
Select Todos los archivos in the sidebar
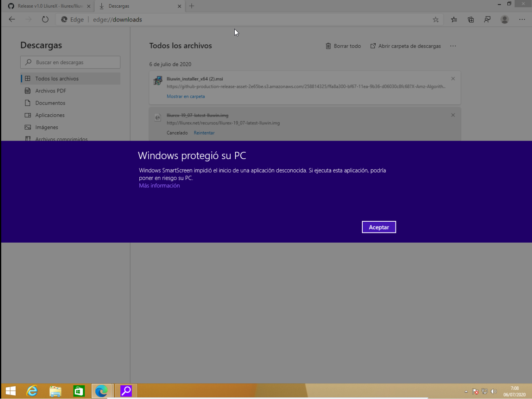[x=71, y=79]
